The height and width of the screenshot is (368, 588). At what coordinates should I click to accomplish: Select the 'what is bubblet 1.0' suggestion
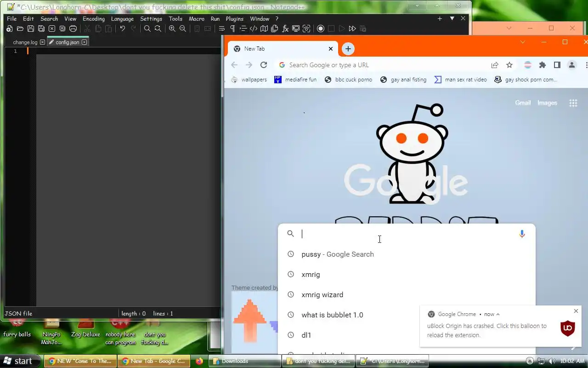(407, 315)
